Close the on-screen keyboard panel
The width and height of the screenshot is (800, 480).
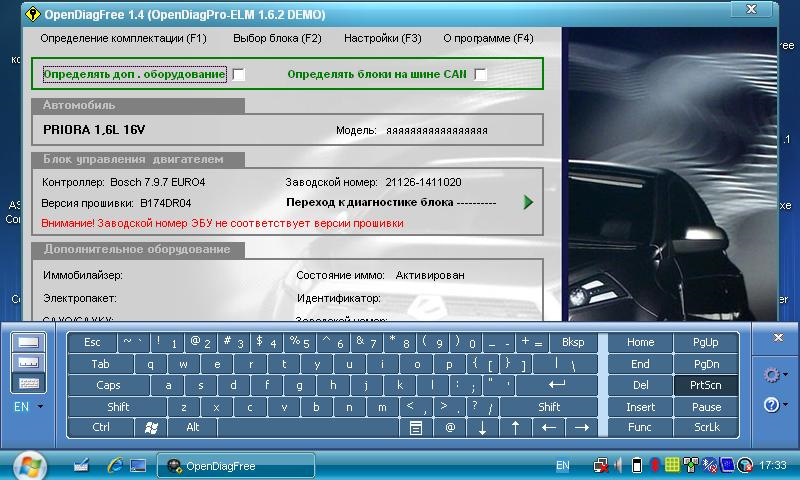tap(778, 338)
